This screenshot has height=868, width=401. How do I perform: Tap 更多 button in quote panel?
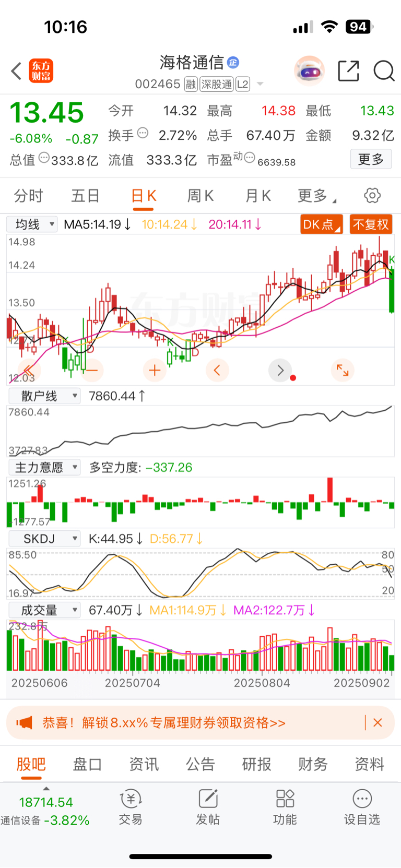(x=371, y=159)
